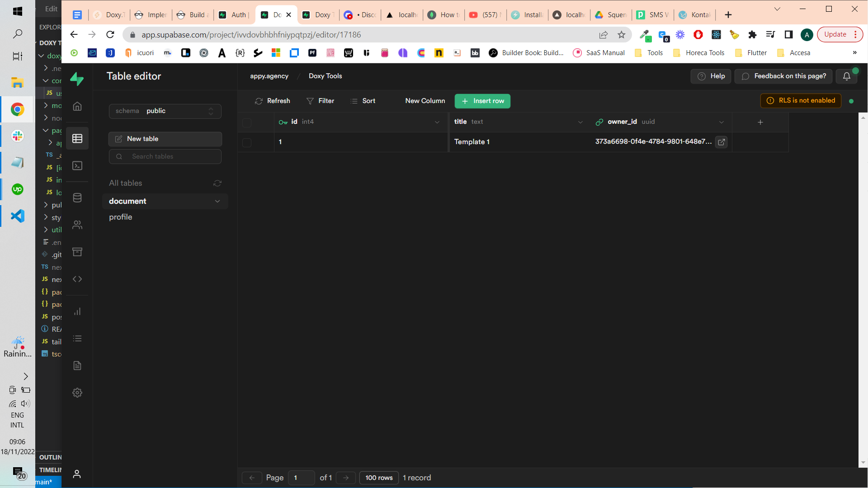Expand the document table options chevron
This screenshot has height=488, width=868.
point(217,202)
